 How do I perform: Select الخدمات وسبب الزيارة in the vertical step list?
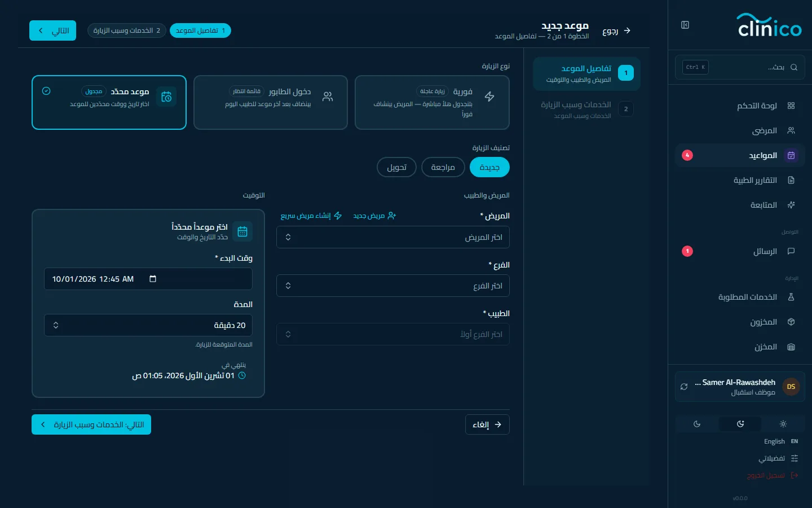click(586, 110)
